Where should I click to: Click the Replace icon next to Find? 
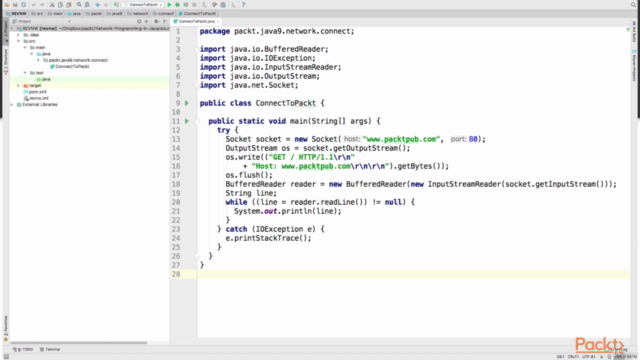tap(87, 4)
